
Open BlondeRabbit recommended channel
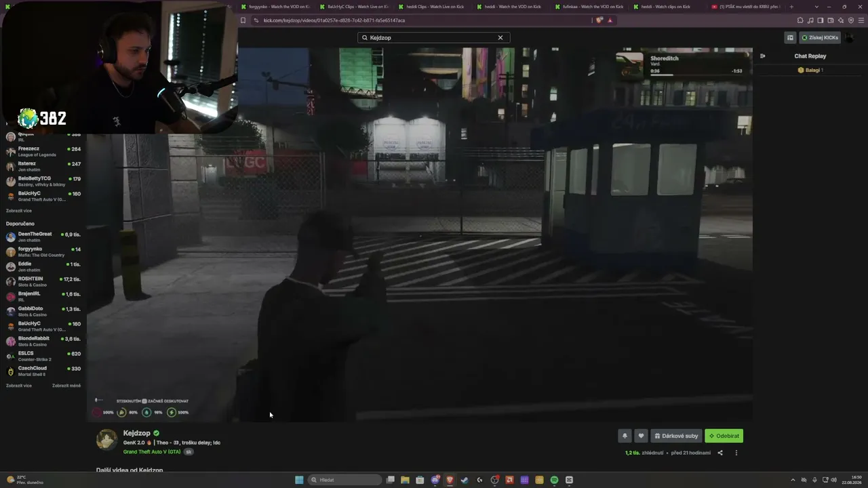point(43,341)
